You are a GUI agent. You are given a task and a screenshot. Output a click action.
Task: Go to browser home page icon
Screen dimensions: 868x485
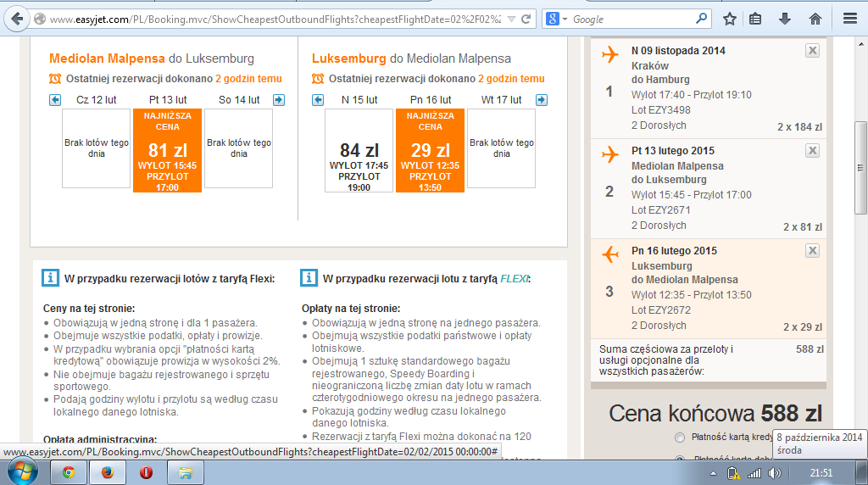coord(815,19)
